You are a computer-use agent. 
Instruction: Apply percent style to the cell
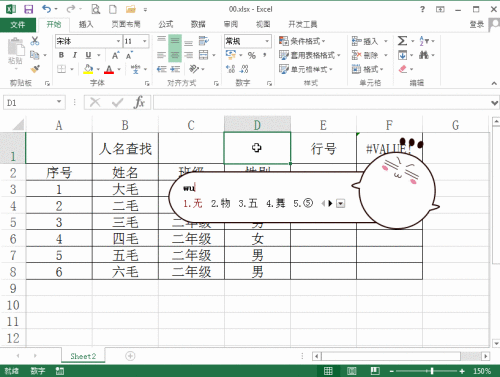coord(252,55)
